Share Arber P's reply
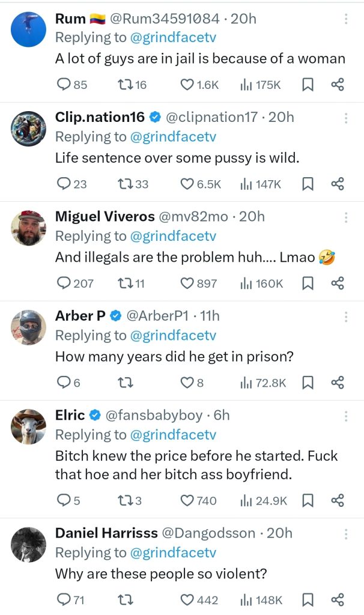The image size is (364, 615). (x=338, y=383)
